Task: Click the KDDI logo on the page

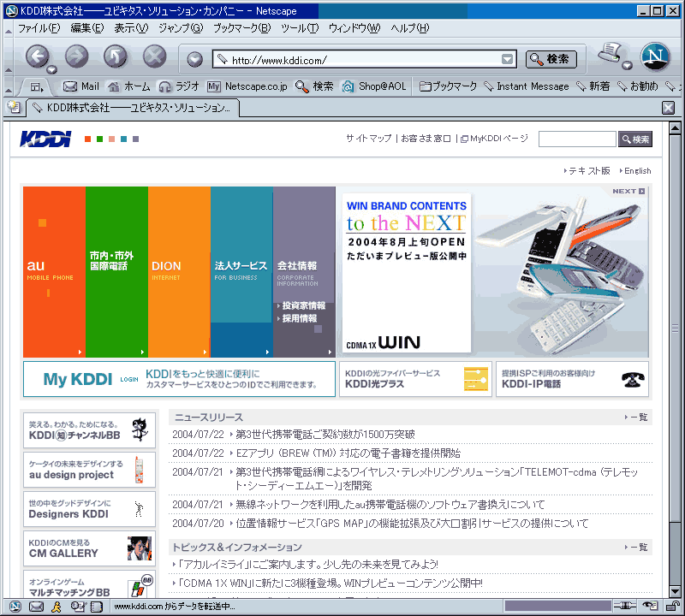Action: (45, 139)
